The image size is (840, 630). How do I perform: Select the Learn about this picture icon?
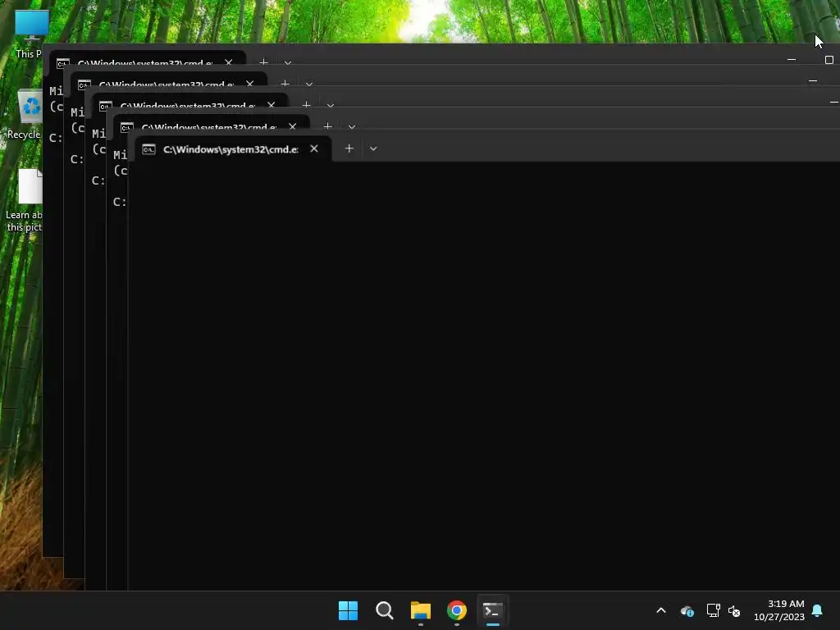click(24, 201)
